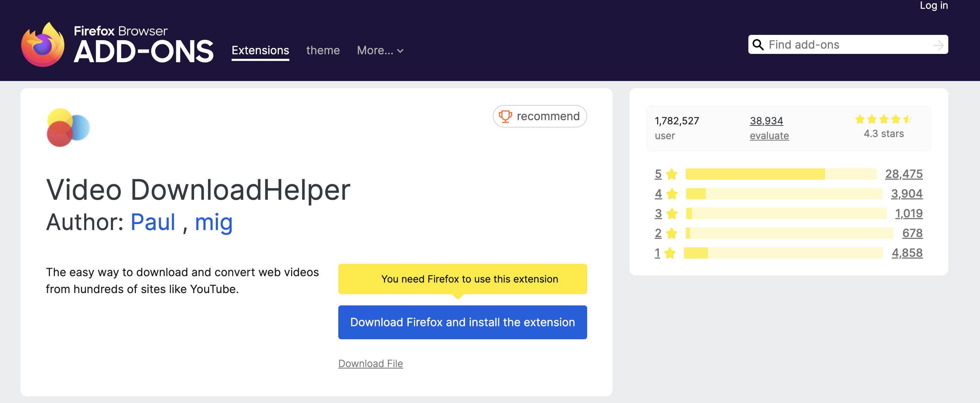Screen dimensions: 980x403
Task: Click the star icon next to 3
Action: [x=672, y=213]
